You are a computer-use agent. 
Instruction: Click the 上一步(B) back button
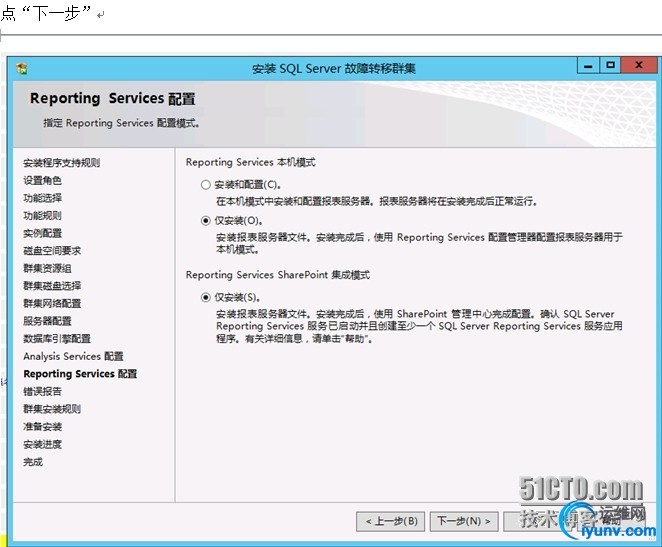click(x=391, y=521)
